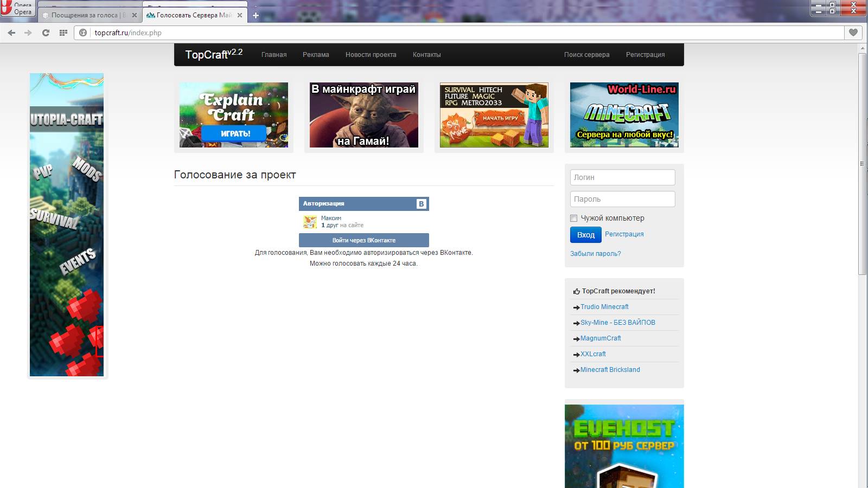This screenshot has height=488, width=868.
Task: Close the 'Голосовать Сервера' tab
Action: [x=240, y=15]
